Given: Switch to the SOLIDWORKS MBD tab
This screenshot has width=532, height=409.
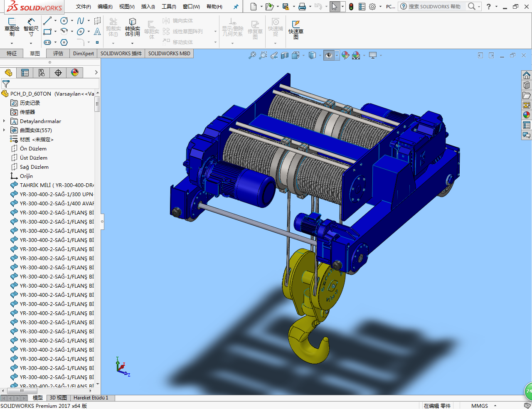Looking at the screenshot, I should [x=169, y=54].
